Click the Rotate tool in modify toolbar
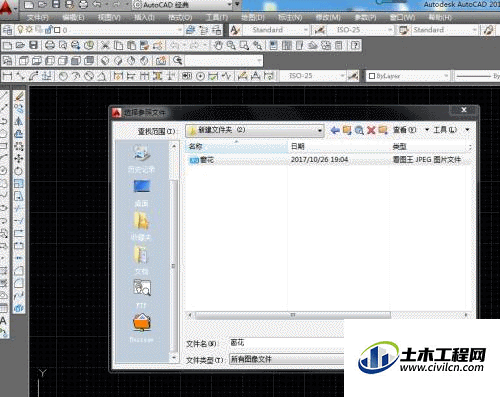 (x=19, y=171)
